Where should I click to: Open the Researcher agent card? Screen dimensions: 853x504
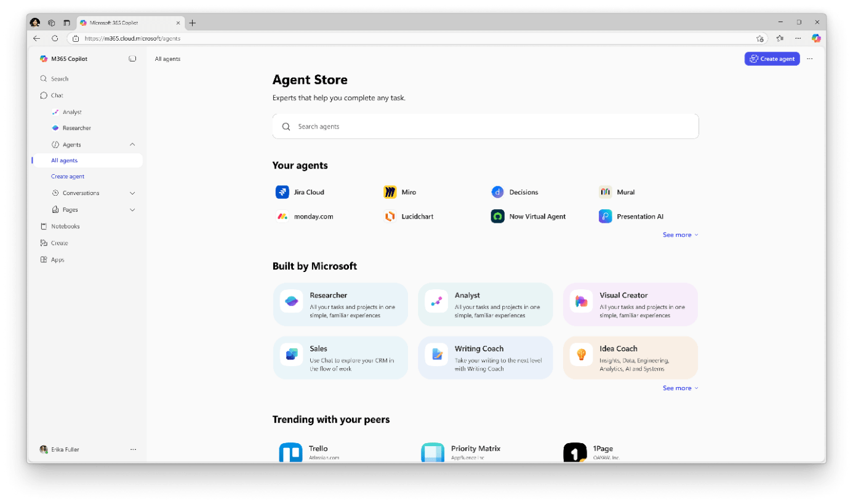click(x=340, y=304)
